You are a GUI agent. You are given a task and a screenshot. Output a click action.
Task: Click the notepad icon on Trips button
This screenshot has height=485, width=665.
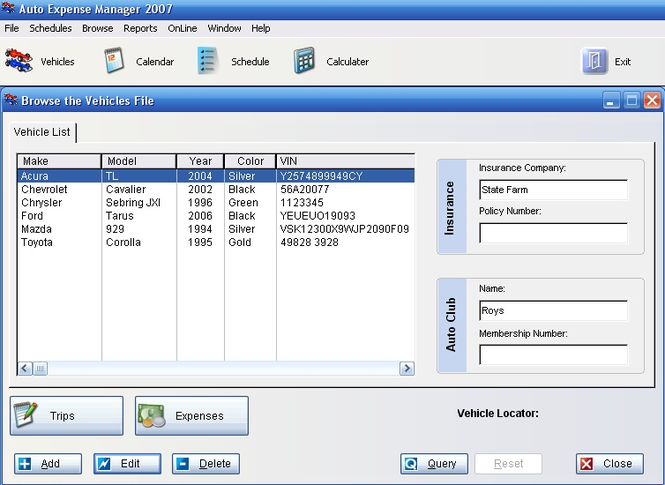pyautogui.click(x=25, y=415)
